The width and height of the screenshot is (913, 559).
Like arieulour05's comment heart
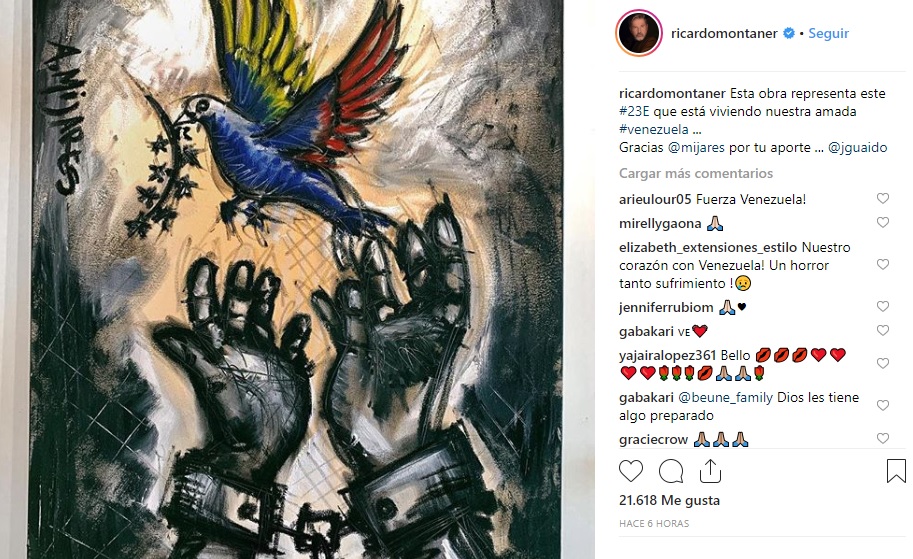pos(883,199)
